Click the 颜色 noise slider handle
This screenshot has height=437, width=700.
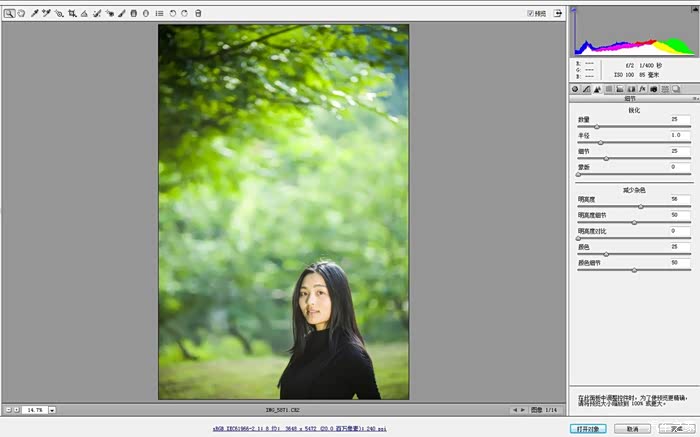coord(606,254)
